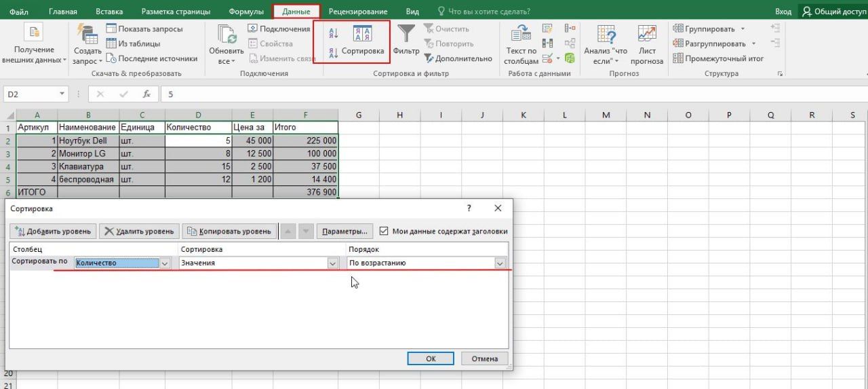
Task: Click the Промежуточный итог subtotal command
Action: pos(718,58)
